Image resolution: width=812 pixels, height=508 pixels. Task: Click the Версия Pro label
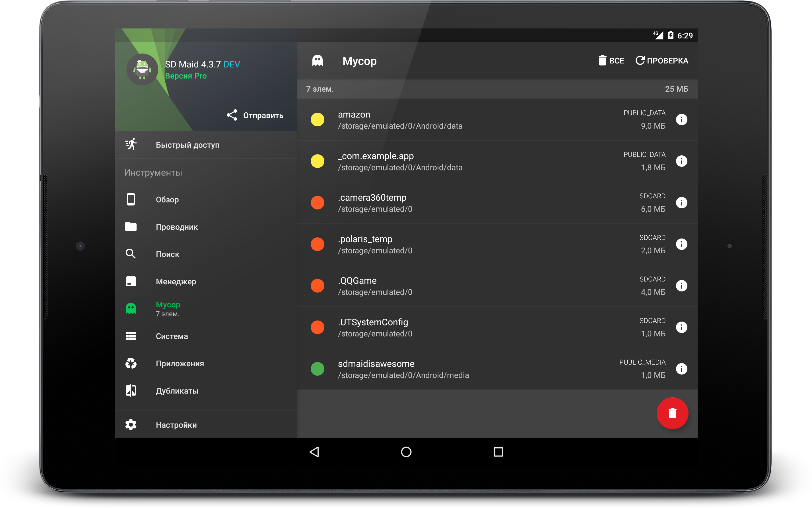tap(186, 76)
